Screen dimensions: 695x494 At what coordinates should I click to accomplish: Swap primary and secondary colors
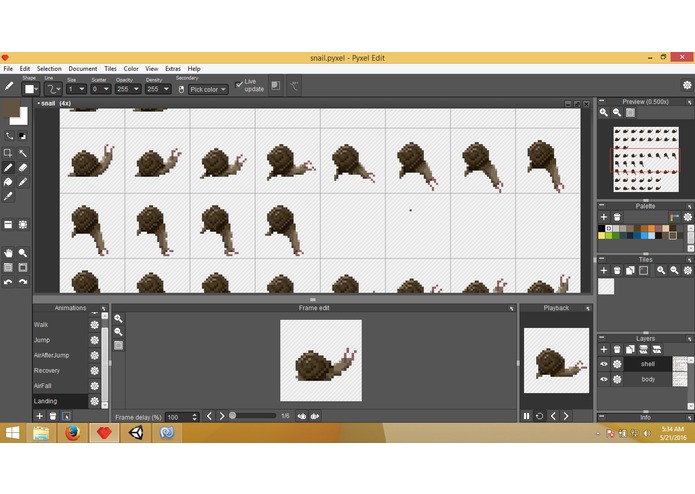tap(9, 136)
